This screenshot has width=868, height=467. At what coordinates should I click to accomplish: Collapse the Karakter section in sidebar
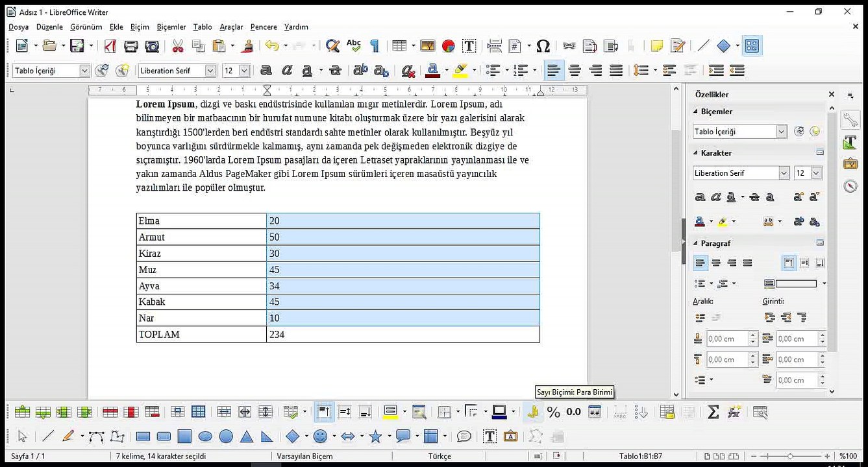(695, 153)
